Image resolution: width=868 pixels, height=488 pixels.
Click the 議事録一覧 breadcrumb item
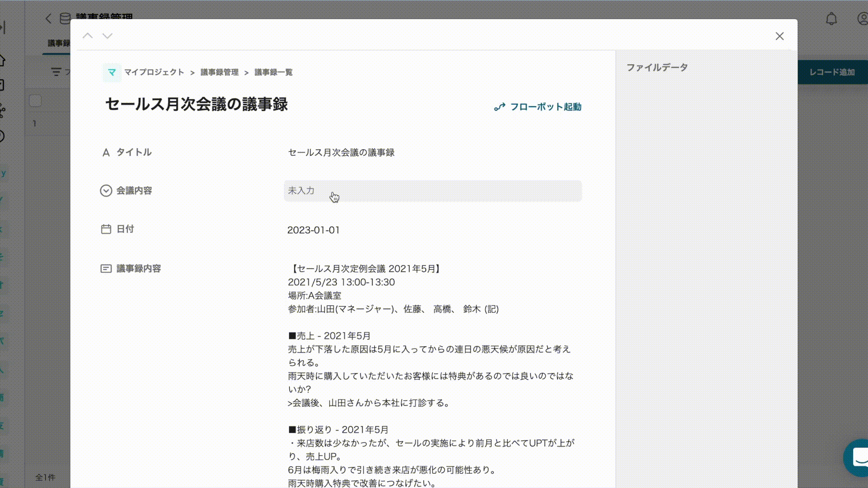(274, 72)
